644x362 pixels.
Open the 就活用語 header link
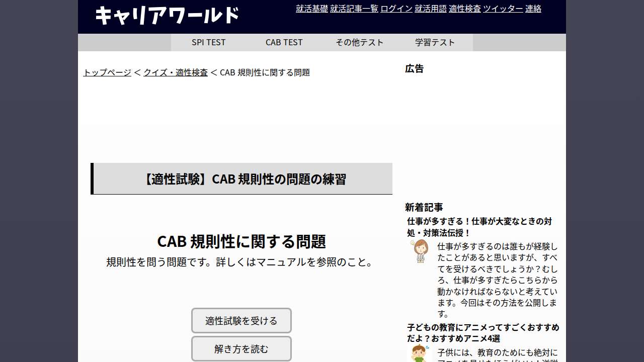(x=431, y=9)
